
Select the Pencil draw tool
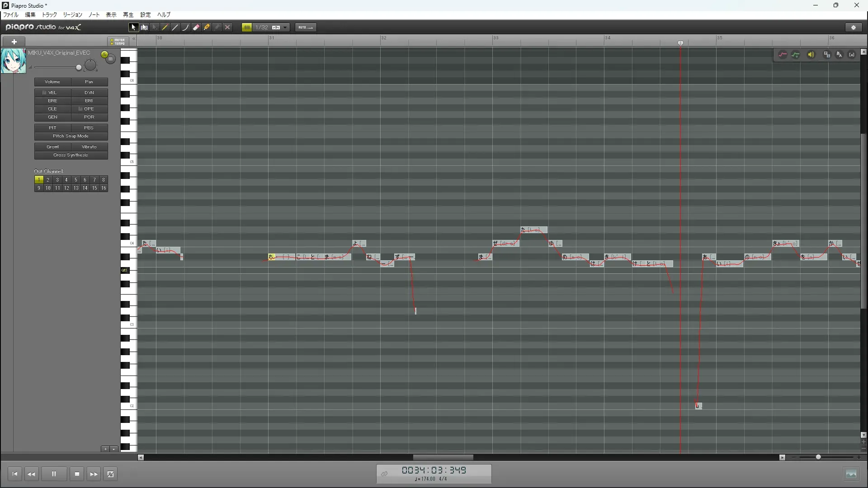[165, 28]
